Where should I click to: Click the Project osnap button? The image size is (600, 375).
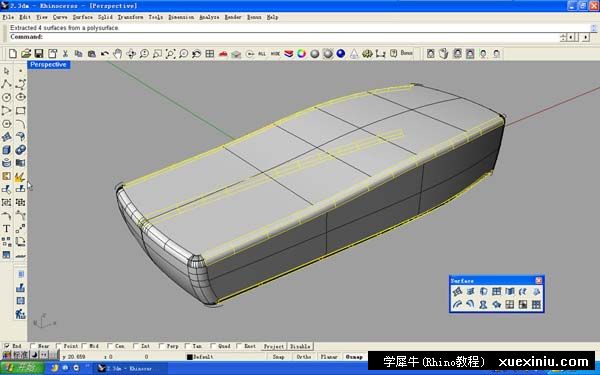coord(274,346)
